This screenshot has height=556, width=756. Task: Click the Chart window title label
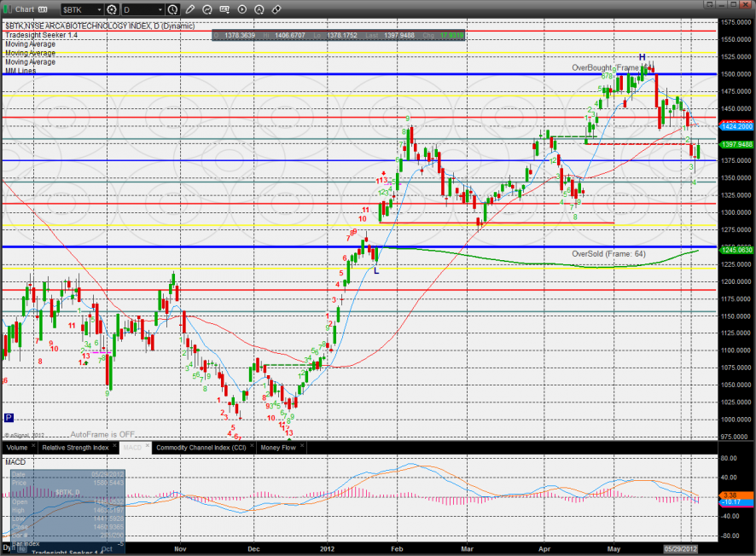(x=25, y=9)
